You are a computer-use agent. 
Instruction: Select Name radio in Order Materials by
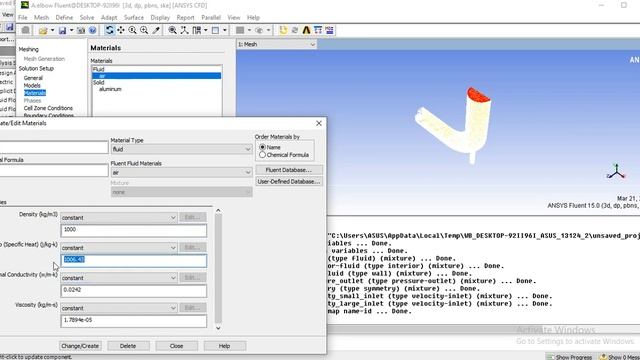(x=262, y=147)
